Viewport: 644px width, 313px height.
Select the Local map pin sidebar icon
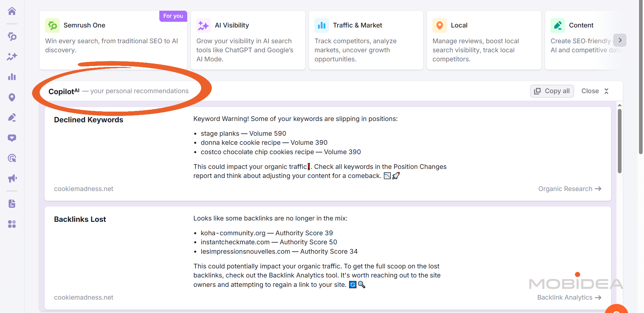12,97
